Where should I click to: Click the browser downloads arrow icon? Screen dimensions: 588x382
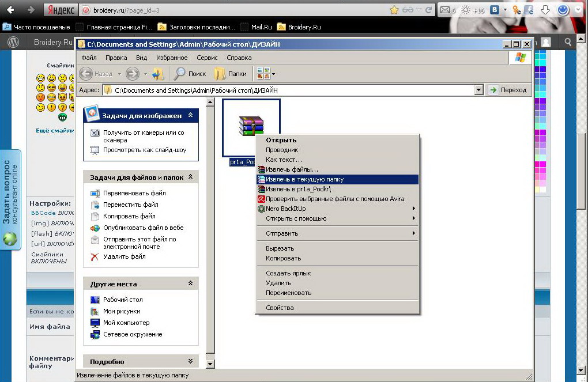544,10
